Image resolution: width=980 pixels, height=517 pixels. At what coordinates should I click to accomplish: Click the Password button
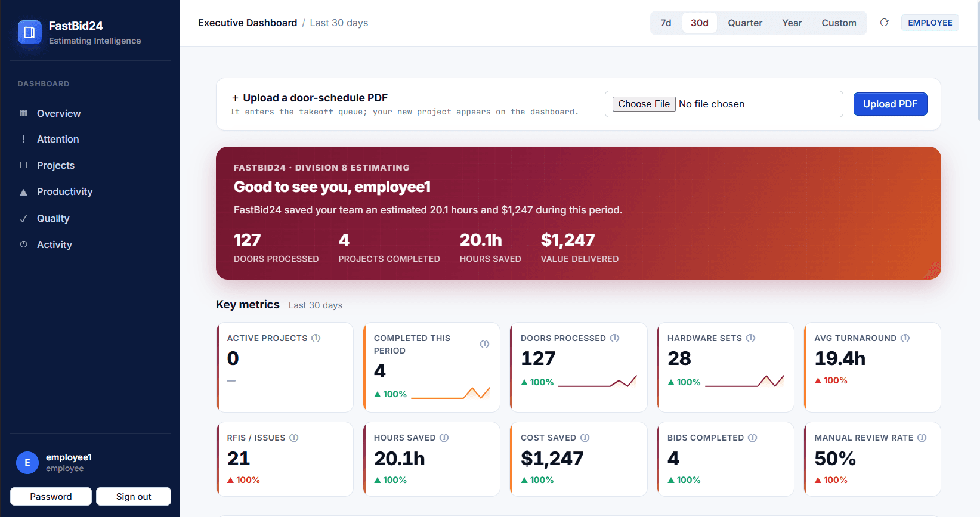(51, 496)
